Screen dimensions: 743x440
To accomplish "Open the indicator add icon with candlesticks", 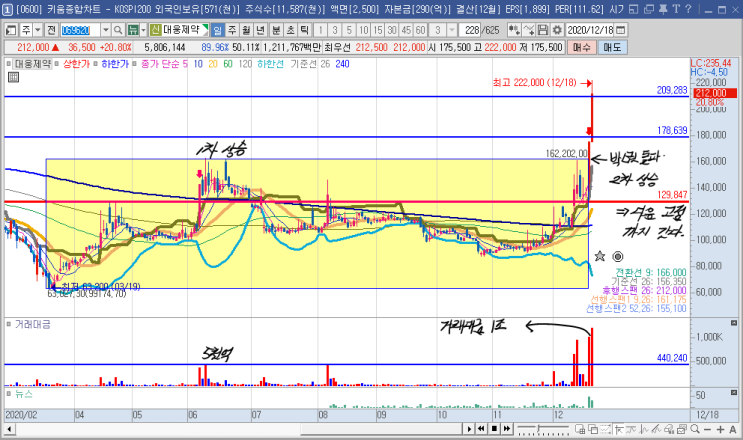I will click(x=514, y=30).
